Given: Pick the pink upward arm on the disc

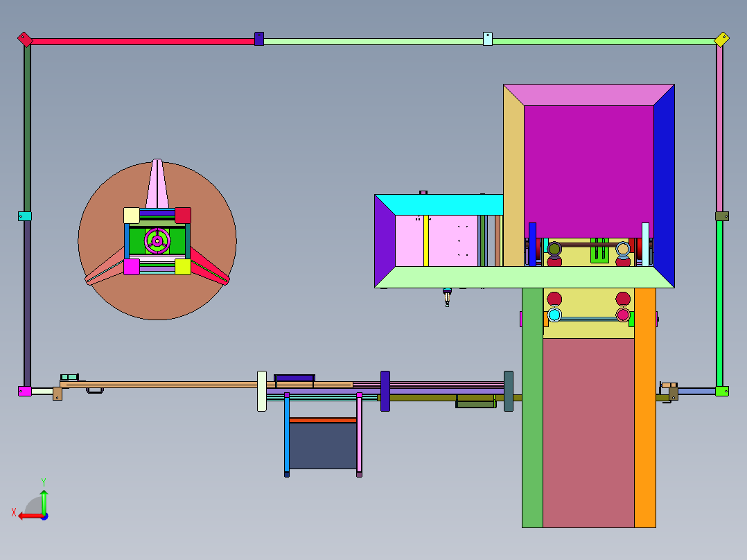Looking at the screenshot, I should 157,184.
